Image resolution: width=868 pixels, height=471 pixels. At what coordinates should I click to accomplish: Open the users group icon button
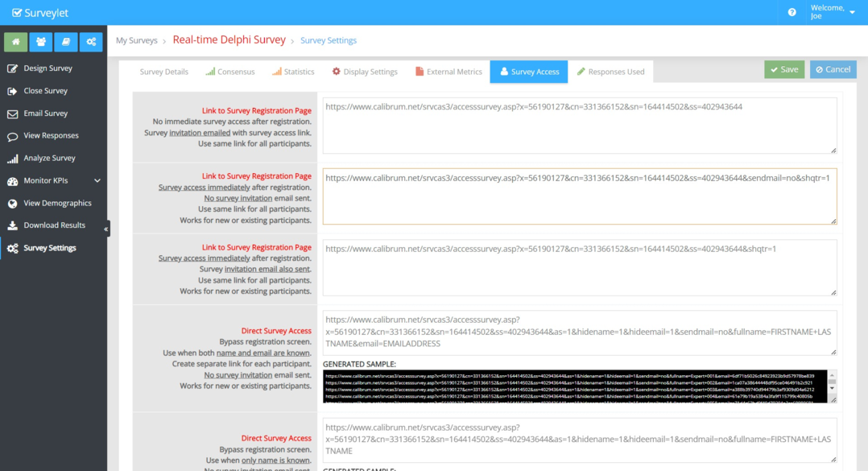pos(40,42)
